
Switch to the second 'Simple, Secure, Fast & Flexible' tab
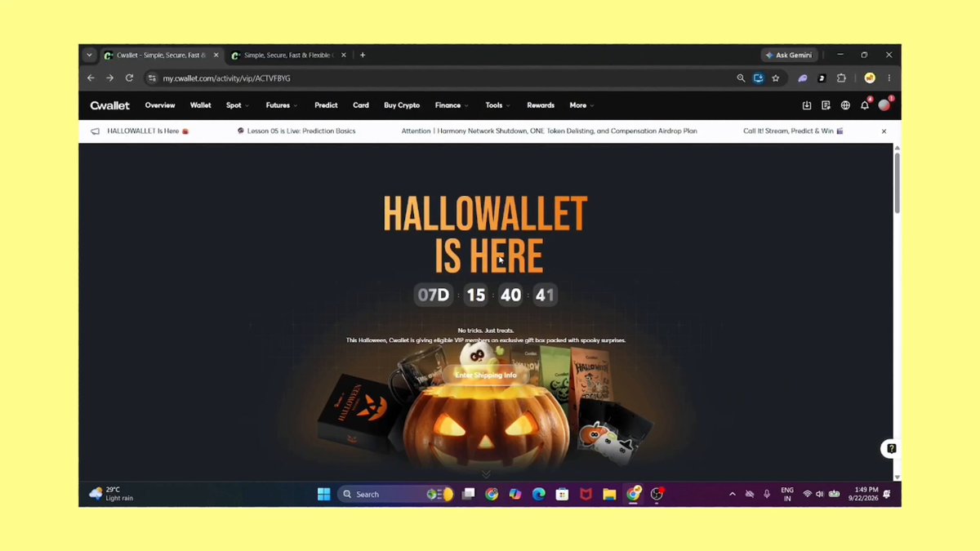pos(288,56)
